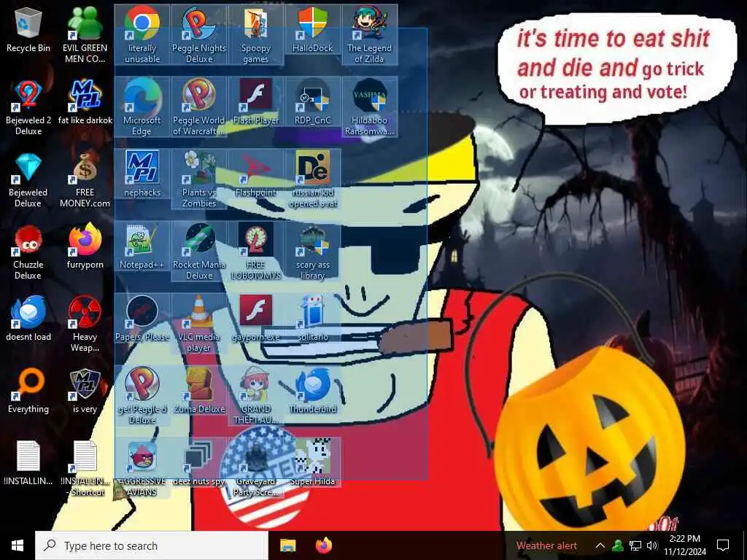Viewport: 747px width, 560px height.
Task: Open the solitario shortcut
Action: (x=312, y=319)
